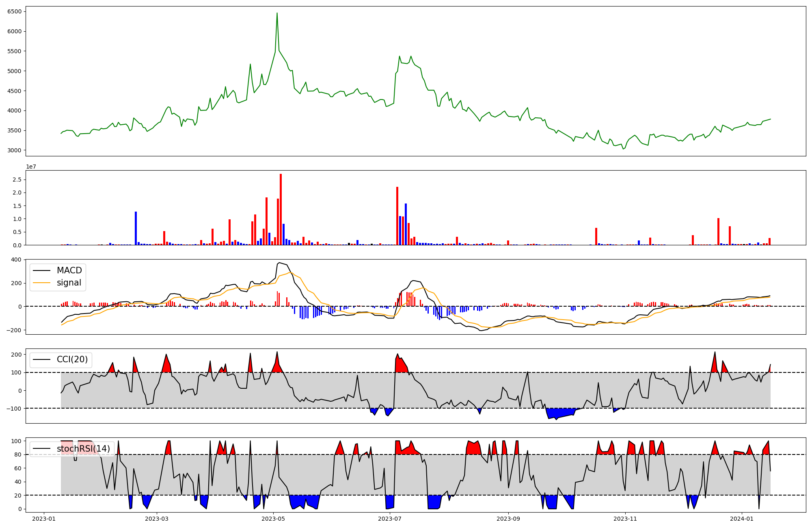This screenshot has height=528, width=812.
Task: Click the 1e7 volume scale label
Action: click(31, 167)
